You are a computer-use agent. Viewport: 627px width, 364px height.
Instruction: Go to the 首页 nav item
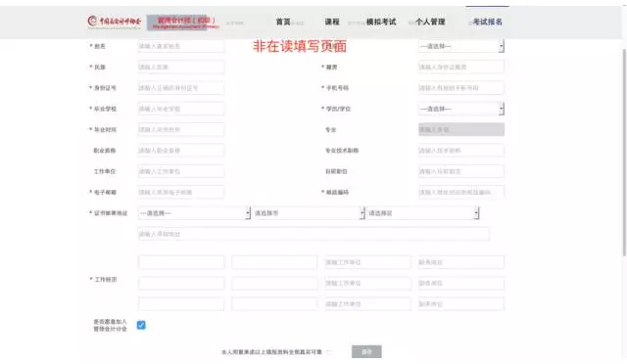click(x=283, y=22)
